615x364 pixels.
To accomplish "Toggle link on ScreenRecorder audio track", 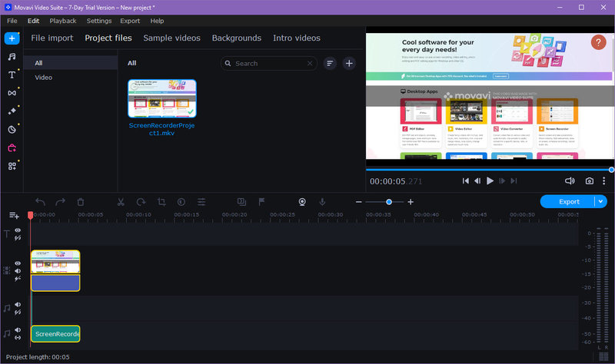I will (18, 337).
